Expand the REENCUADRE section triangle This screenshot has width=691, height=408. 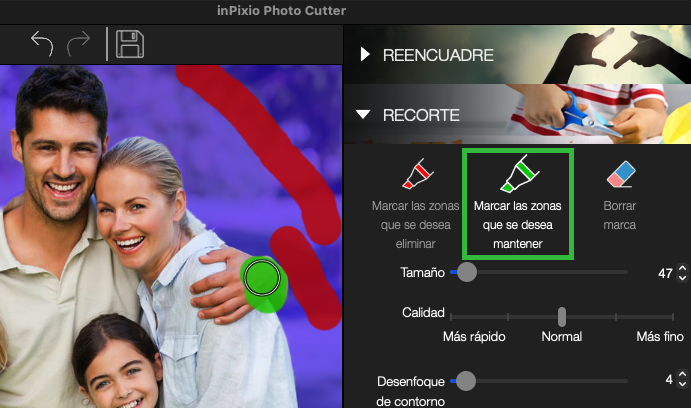click(x=364, y=54)
